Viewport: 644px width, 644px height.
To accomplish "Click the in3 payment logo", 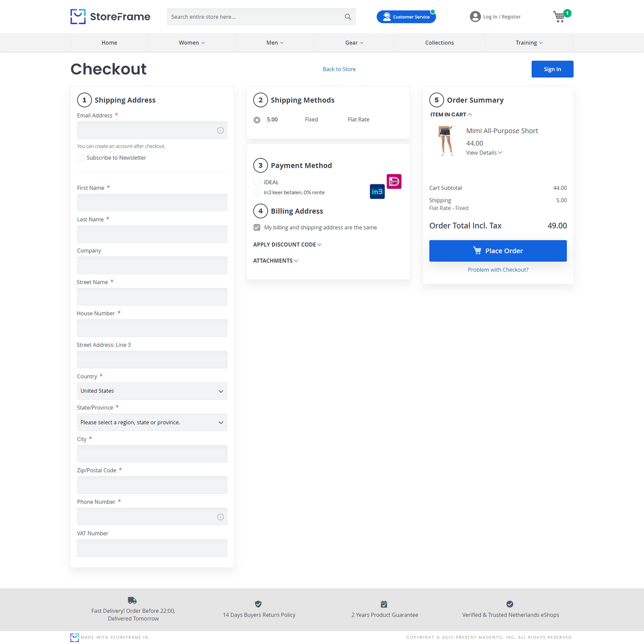I will [377, 192].
